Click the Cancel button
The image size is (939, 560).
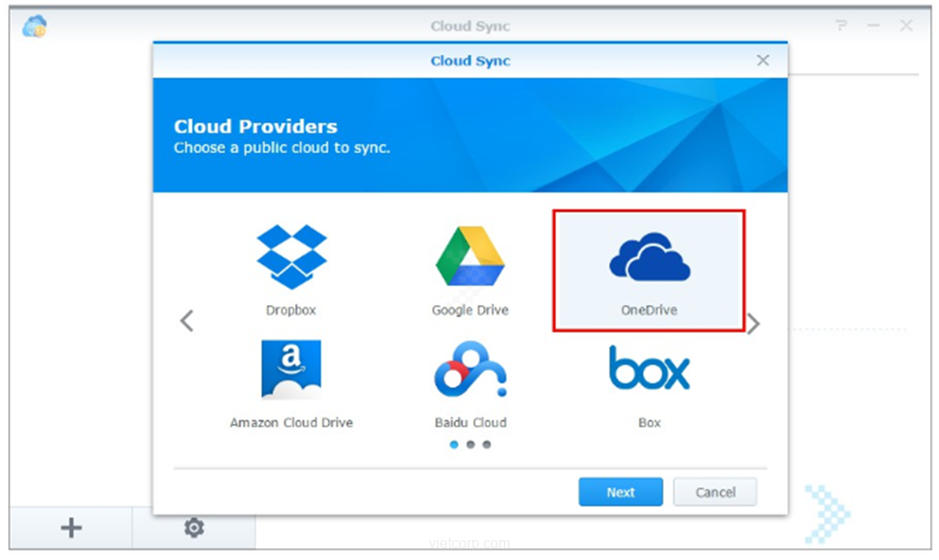click(x=715, y=492)
